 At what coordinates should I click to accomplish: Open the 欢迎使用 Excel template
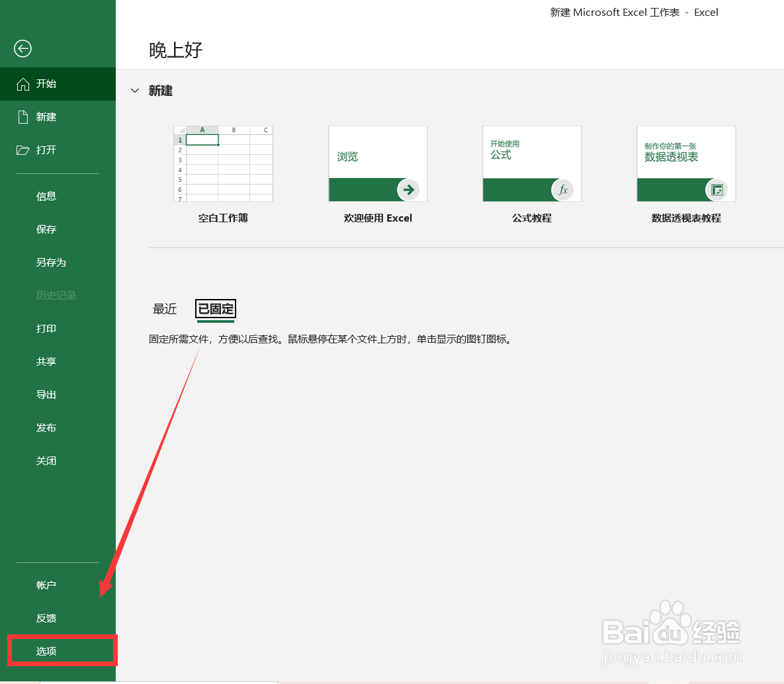point(378,163)
